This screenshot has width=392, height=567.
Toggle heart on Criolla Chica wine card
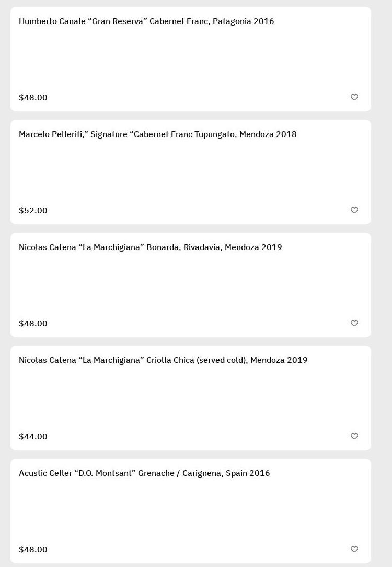[354, 436]
